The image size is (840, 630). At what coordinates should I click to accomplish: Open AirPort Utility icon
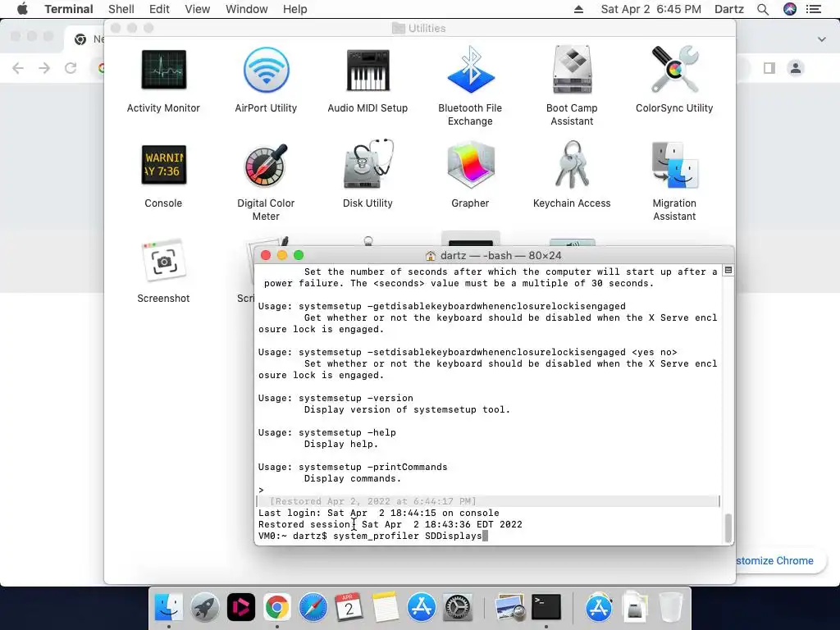pyautogui.click(x=267, y=70)
